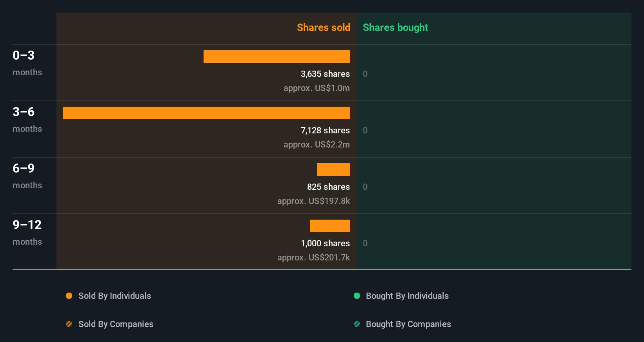The width and height of the screenshot is (644, 342).
Task: Click the bought 0 in 3–6 months row
Action: [365, 130]
